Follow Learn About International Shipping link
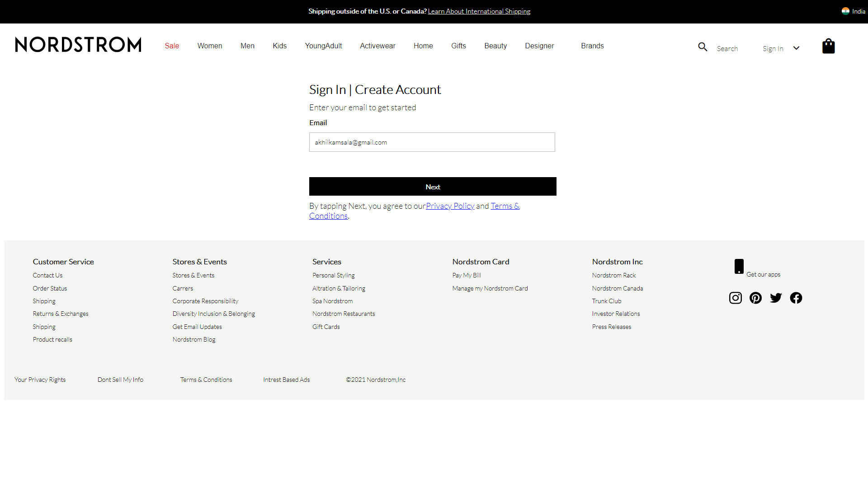868x488 pixels. click(x=479, y=11)
